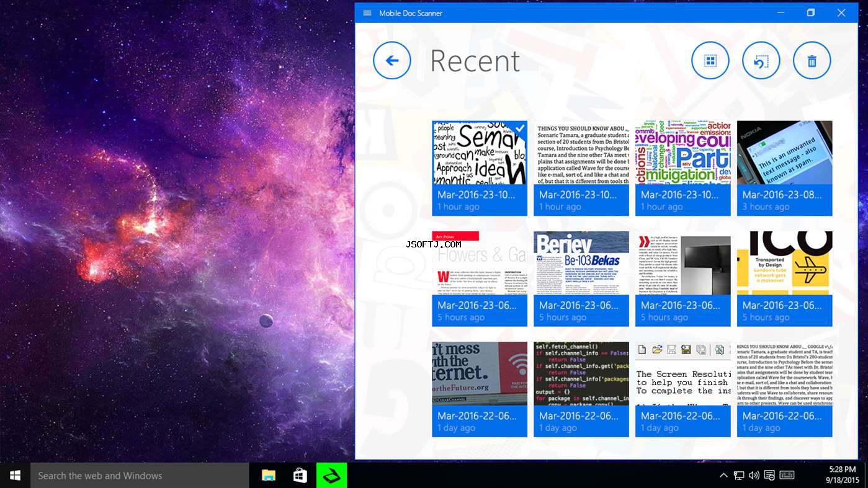The width and height of the screenshot is (868, 488).
Task: Open the dark code 'self.fetch_channel()' scan
Action: [x=581, y=389]
